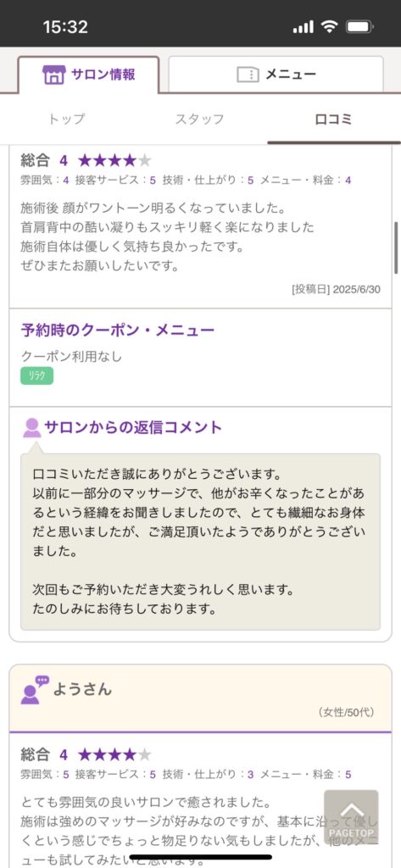This screenshot has height=868, width=401.
Task: Switch to the トップ sub-tab
Action: pos(66,119)
